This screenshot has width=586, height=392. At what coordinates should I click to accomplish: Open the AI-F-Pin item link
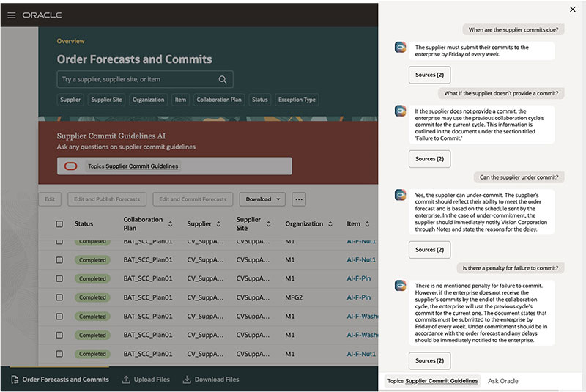pos(358,279)
